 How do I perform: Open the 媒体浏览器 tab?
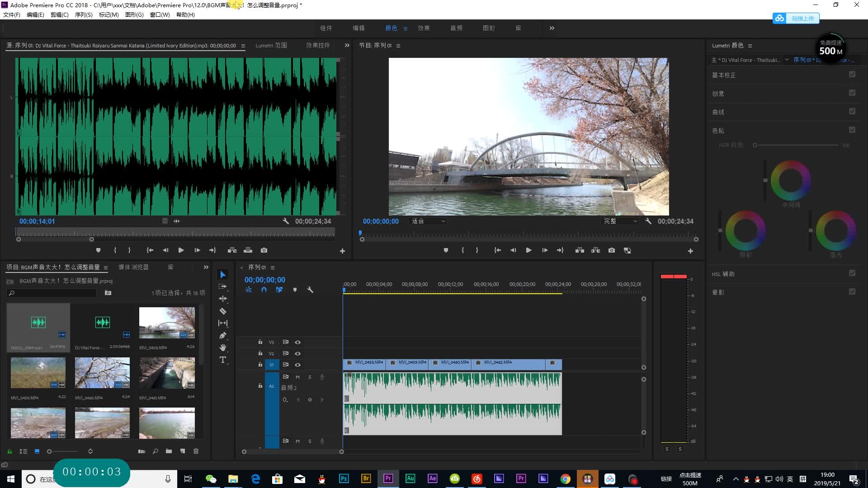point(133,267)
